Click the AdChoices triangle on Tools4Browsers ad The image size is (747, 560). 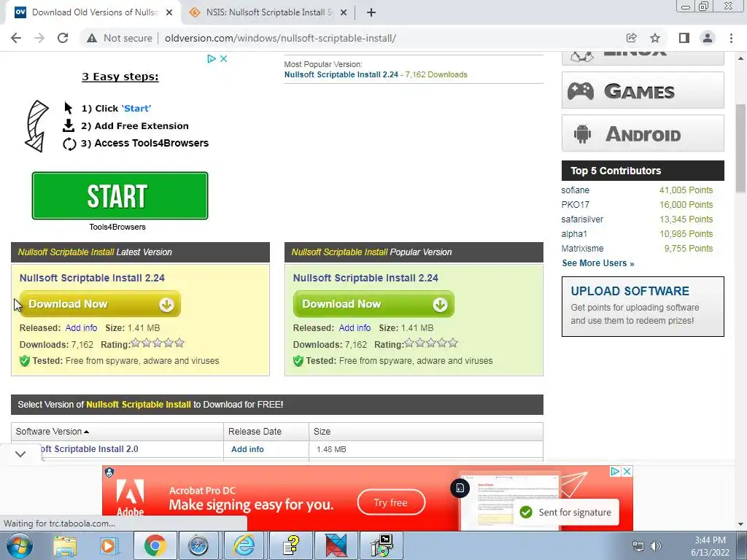pos(212,58)
